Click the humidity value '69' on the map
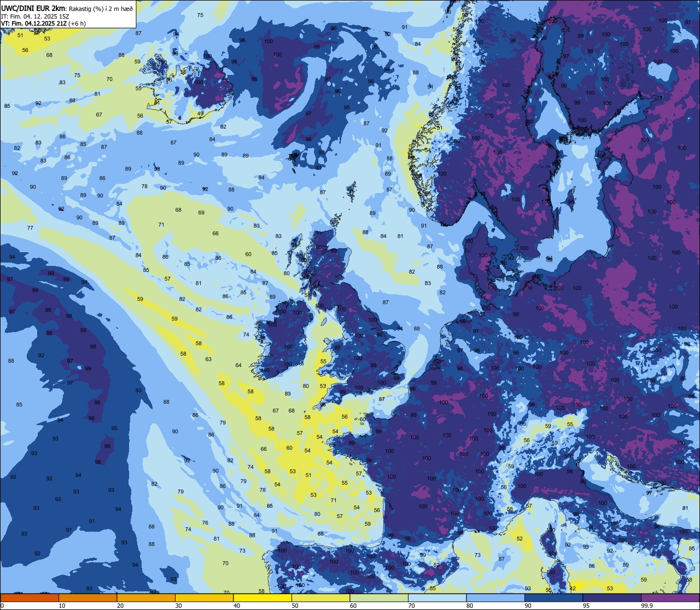This screenshot has height=610, width=700. click(201, 212)
